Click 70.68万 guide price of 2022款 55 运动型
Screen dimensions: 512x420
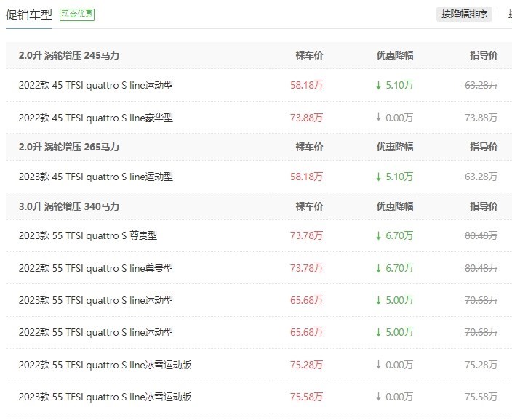(x=481, y=332)
